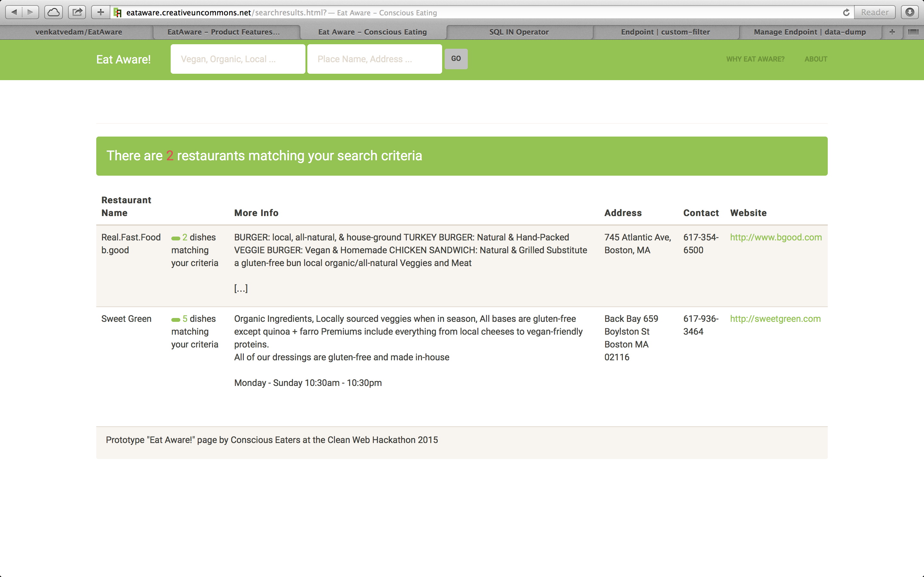Click the Reader button

tap(874, 13)
